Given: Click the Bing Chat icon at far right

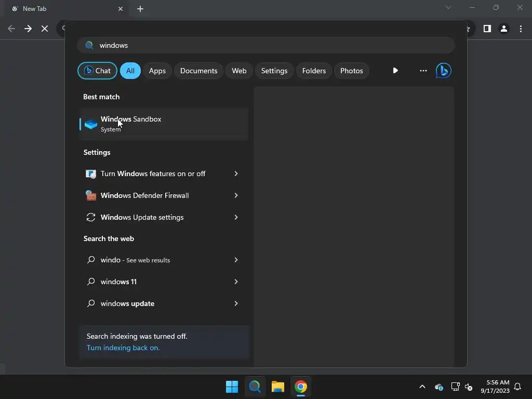Looking at the screenshot, I should coord(444,71).
